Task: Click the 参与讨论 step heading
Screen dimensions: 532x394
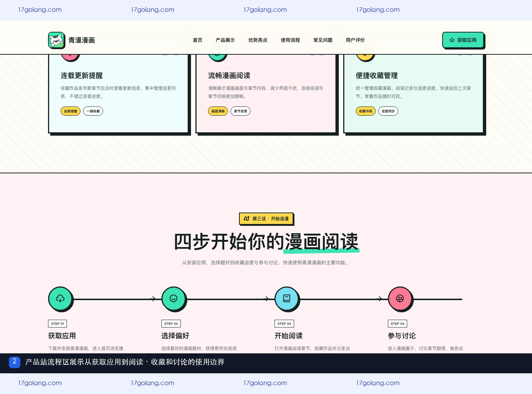Action: tap(402, 336)
